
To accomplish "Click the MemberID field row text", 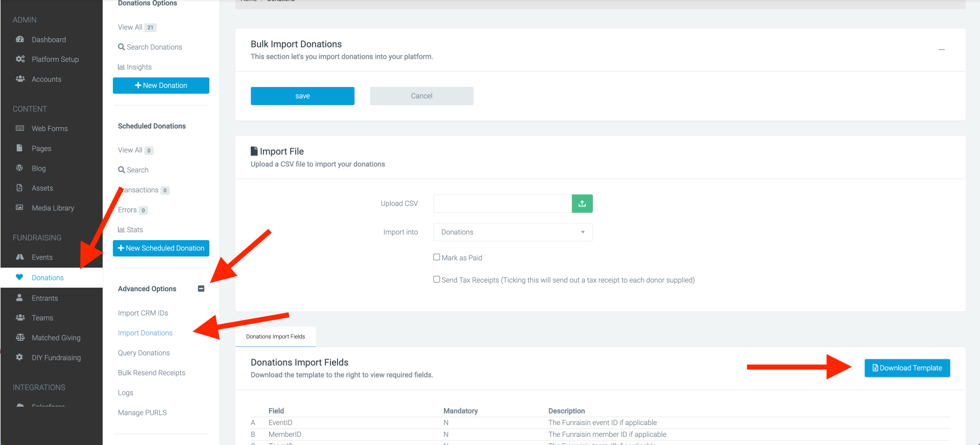I will point(285,434).
